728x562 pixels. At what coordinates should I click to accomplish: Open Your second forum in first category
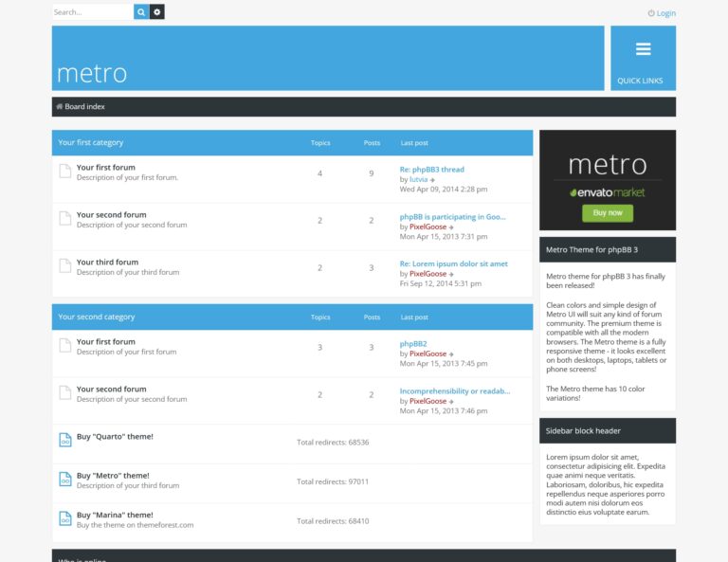click(x=112, y=215)
